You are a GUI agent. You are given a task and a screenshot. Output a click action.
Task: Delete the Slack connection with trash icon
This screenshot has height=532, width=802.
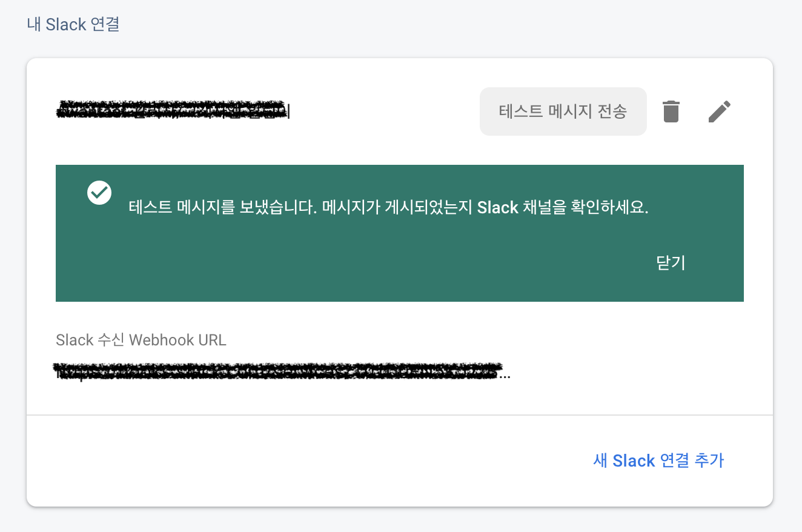pos(671,111)
